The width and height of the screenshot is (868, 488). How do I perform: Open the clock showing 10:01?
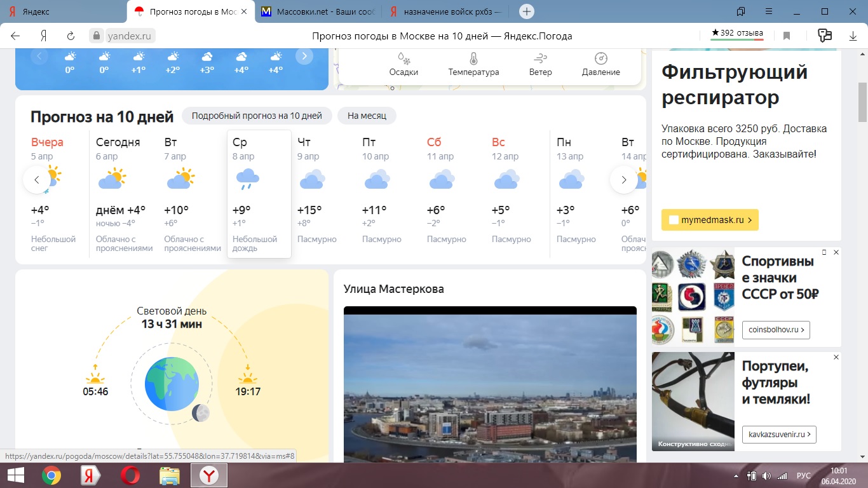(839, 475)
